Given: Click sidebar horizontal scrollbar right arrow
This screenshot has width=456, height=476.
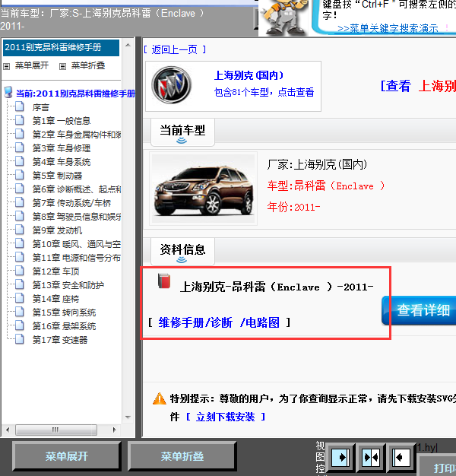Looking at the screenshot, I should pos(114,430).
